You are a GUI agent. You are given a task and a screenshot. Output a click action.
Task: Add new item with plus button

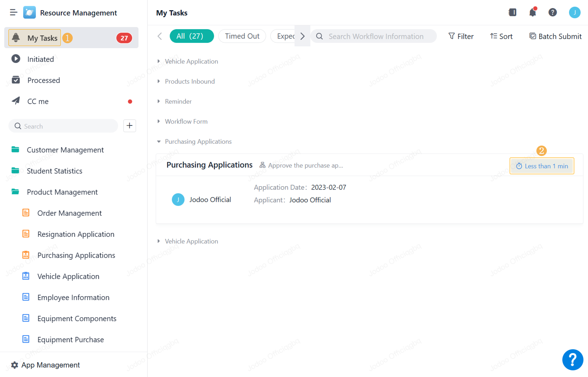tap(130, 126)
